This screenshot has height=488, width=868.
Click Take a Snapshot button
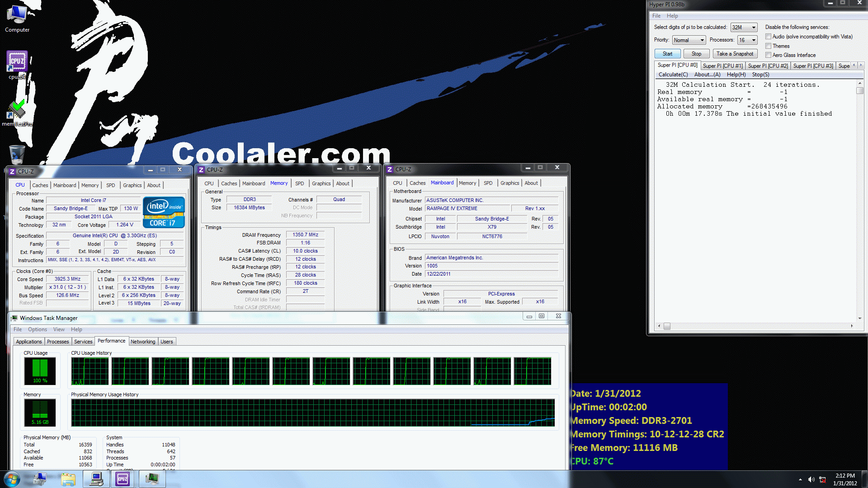tap(735, 54)
